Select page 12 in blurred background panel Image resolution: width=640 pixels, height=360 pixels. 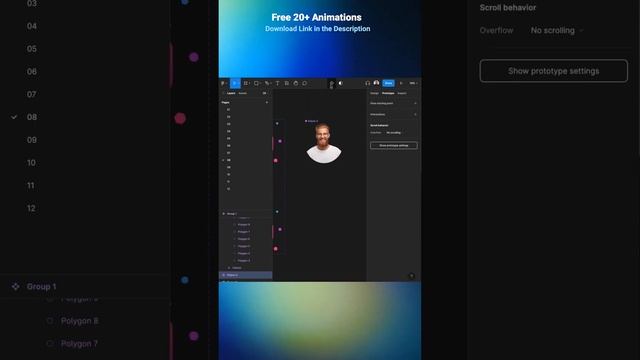[x=31, y=209]
